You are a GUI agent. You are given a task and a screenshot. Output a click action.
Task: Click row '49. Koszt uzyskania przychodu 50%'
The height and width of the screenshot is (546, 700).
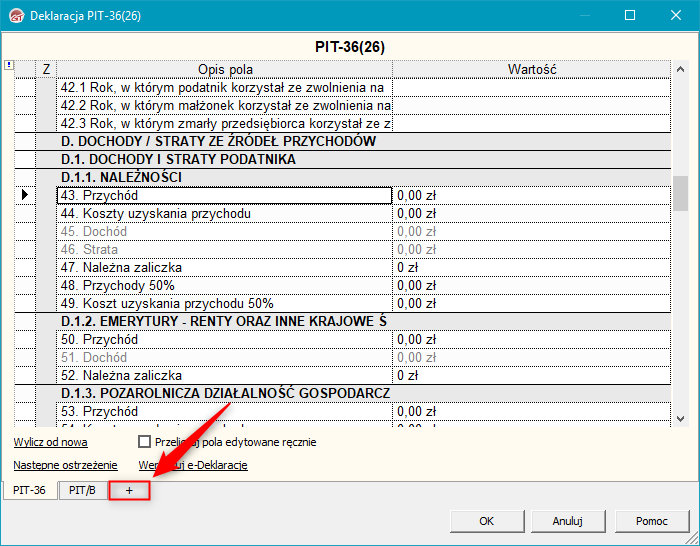(225, 304)
